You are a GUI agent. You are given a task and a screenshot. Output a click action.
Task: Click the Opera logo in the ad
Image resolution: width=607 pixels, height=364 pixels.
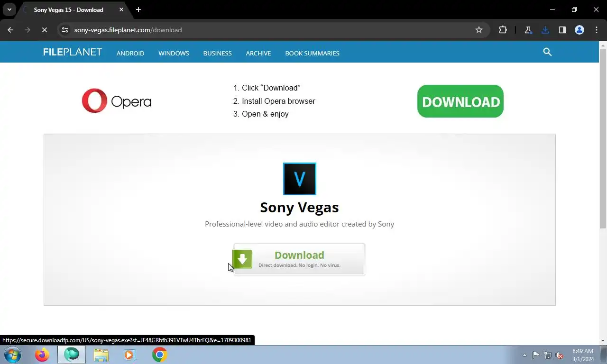tap(117, 100)
